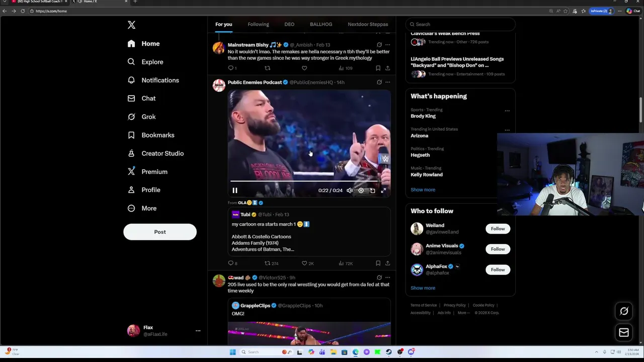644x362 pixels.
Task: Follow AlphaFox
Action: 498,269
